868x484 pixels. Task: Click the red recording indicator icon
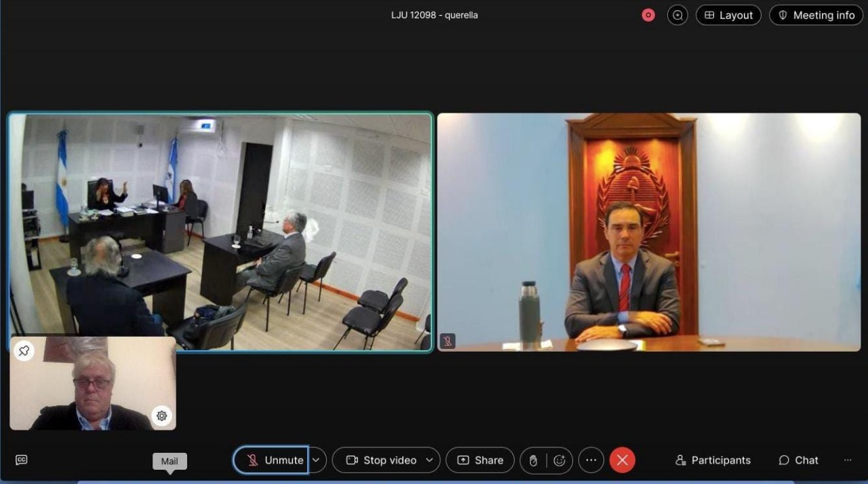pyautogui.click(x=648, y=15)
